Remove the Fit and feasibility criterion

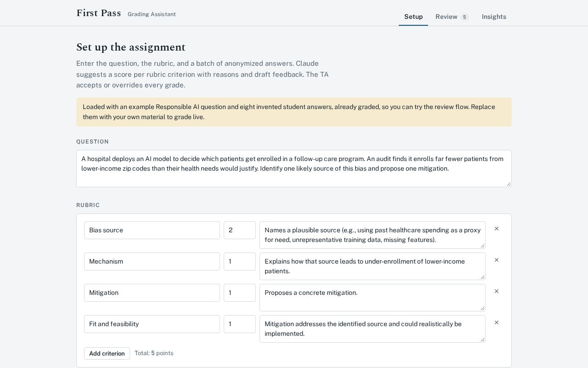point(497,322)
